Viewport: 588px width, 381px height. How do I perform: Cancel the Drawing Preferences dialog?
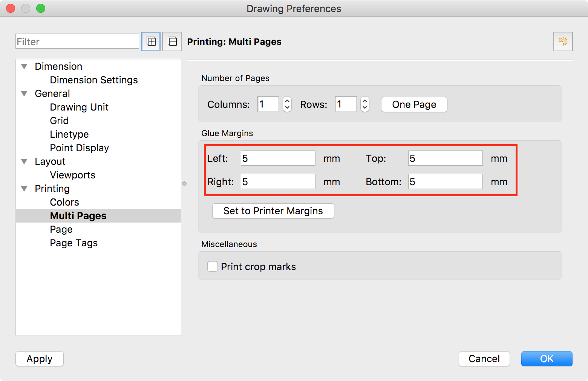[484, 359]
